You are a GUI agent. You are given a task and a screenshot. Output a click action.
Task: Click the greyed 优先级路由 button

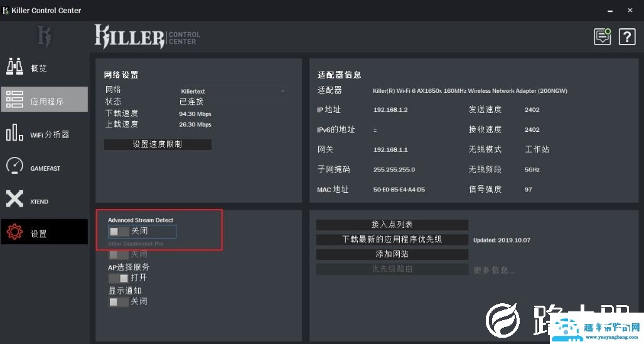[392, 269]
